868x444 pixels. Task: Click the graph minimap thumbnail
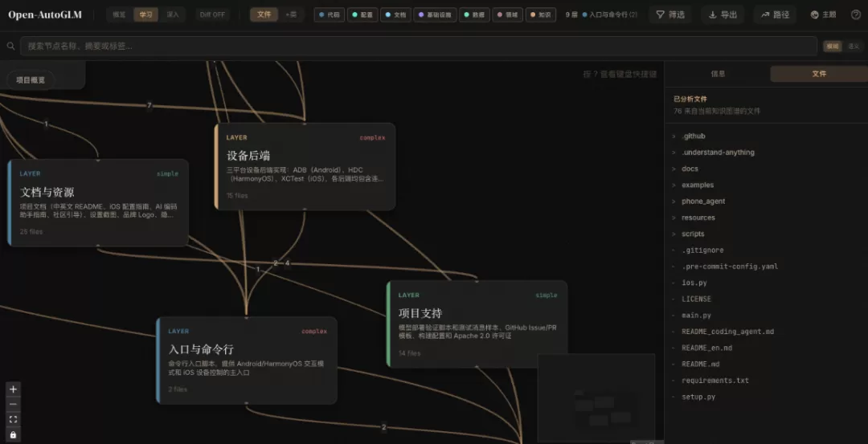click(596, 397)
